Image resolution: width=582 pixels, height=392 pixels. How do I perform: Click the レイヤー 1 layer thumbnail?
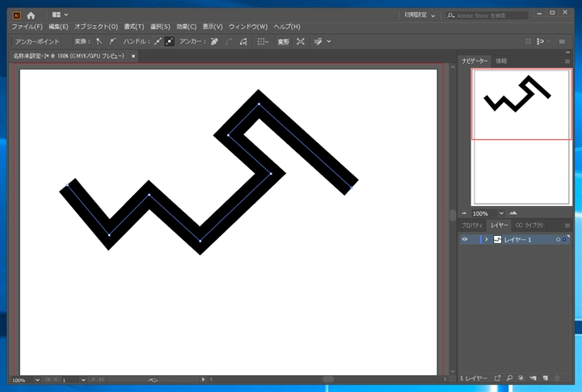pyautogui.click(x=497, y=239)
